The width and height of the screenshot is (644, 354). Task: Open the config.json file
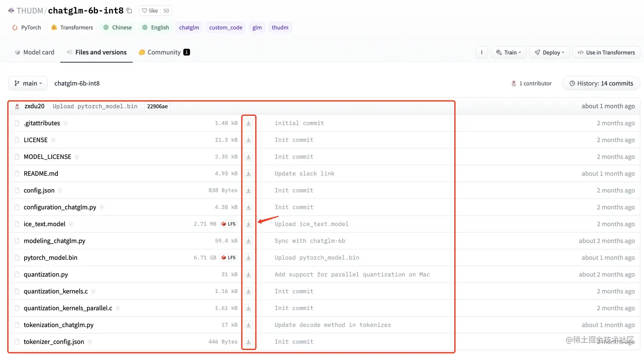[39, 190]
